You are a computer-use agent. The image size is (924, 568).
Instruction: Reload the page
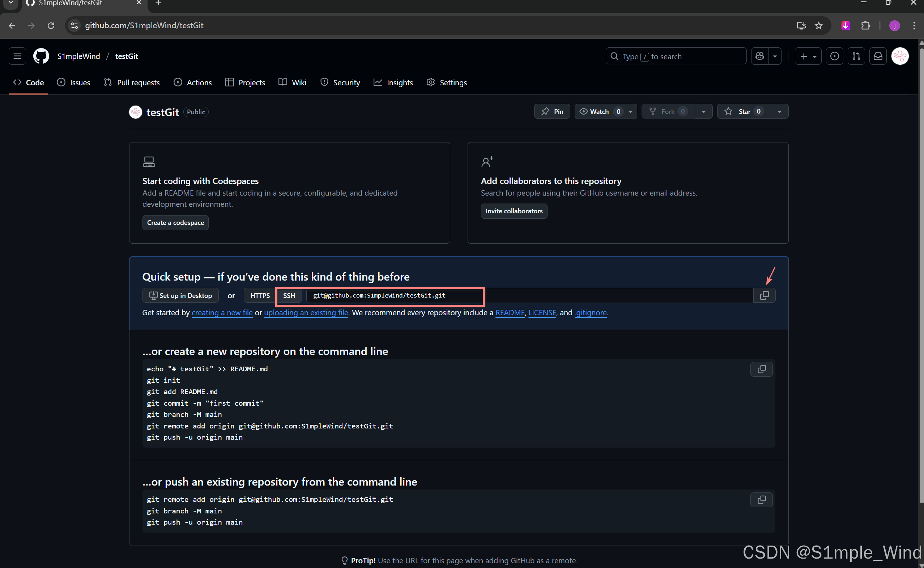[x=51, y=26]
